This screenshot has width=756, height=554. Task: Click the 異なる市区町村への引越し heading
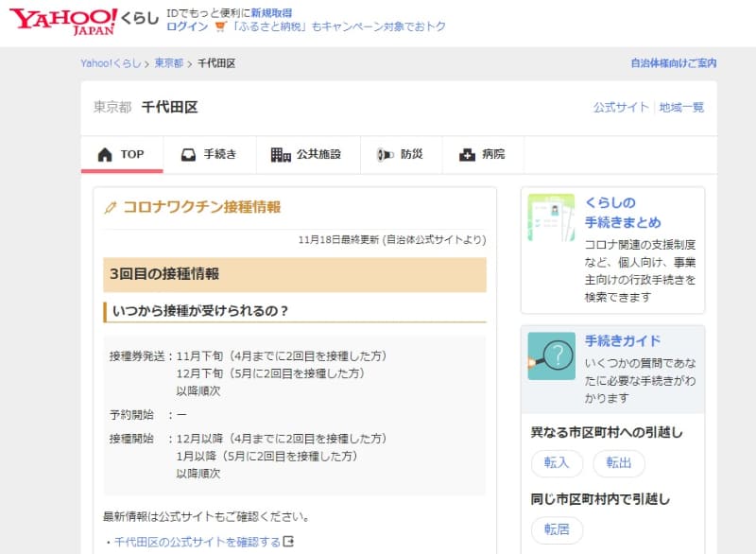pyautogui.click(x=607, y=432)
